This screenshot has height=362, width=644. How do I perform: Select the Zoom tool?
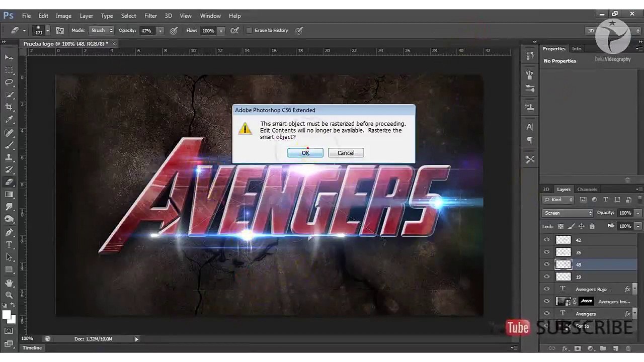[x=9, y=295]
